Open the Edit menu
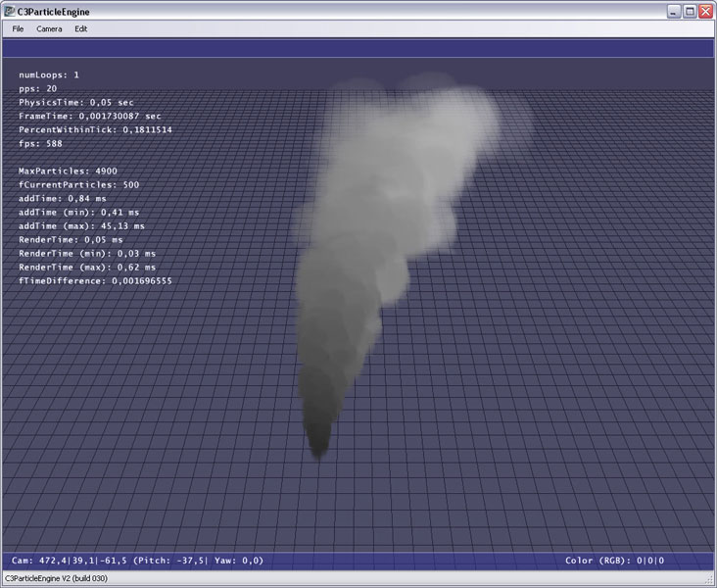This screenshot has width=717, height=588. point(80,28)
